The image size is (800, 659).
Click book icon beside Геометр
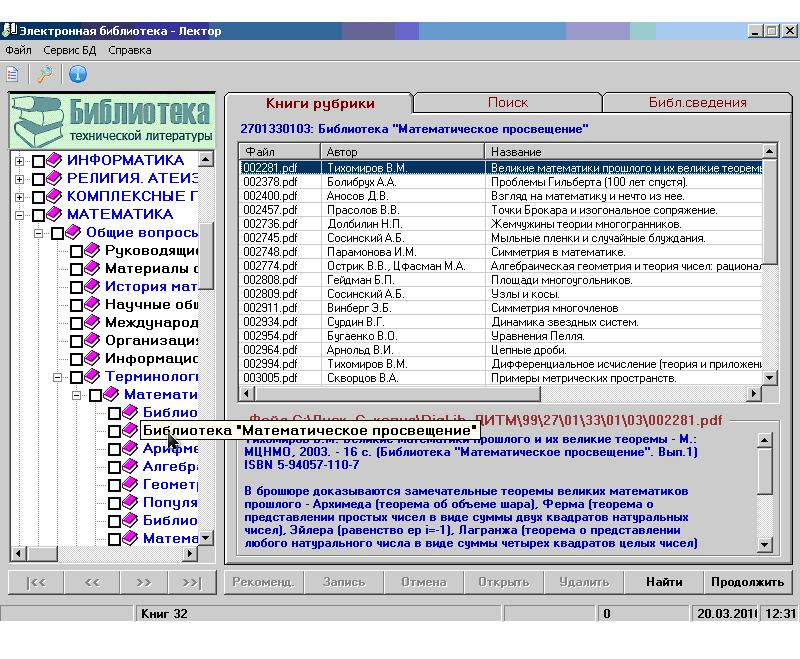(130, 484)
